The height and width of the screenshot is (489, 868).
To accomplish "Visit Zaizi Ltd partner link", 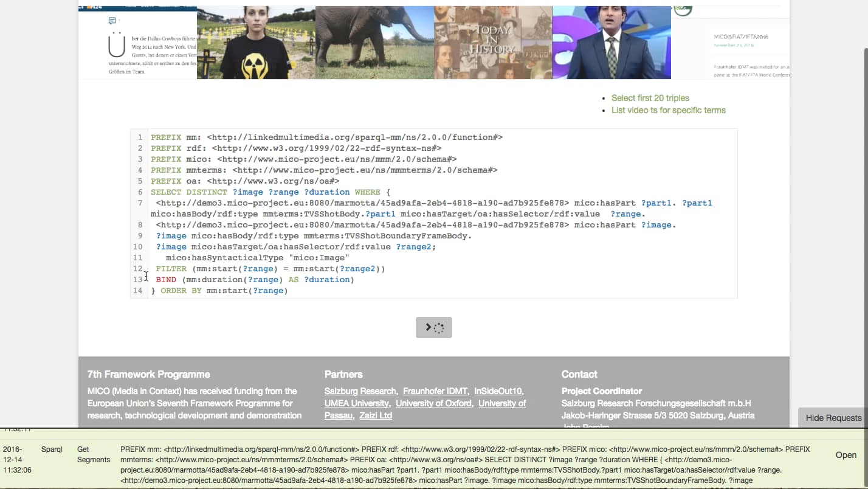I will click(375, 415).
